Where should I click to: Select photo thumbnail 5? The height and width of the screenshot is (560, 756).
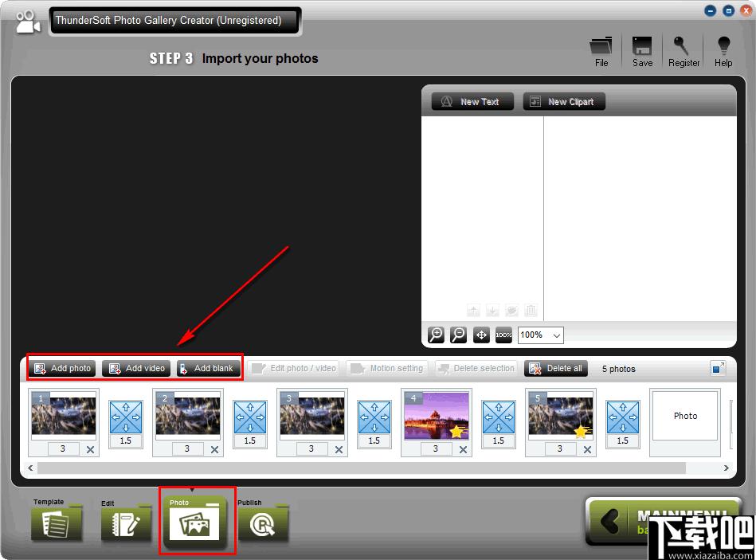point(561,416)
